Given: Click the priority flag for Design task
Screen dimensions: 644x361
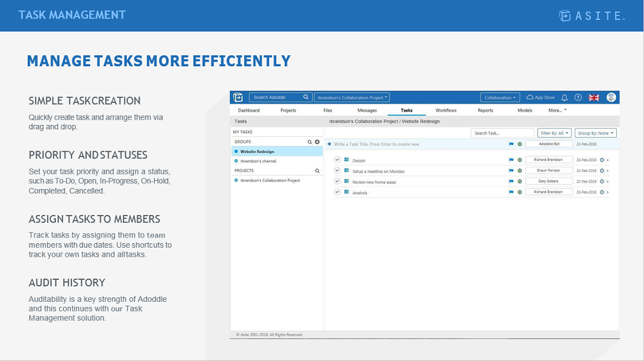Looking at the screenshot, I should click(511, 160).
